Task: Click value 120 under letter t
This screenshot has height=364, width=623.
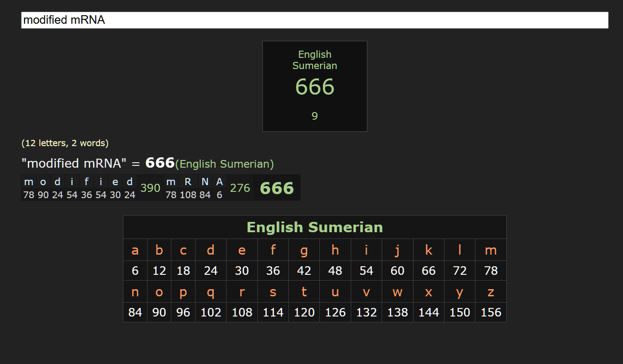Action: (304, 312)
